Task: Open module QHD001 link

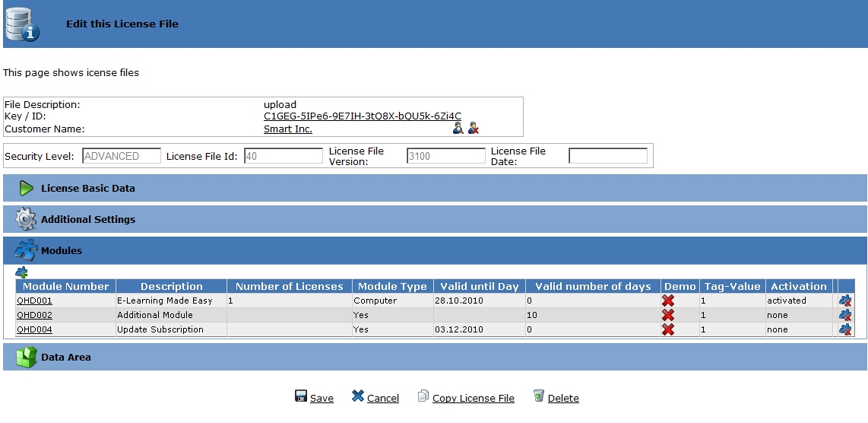Action: click(34, 301)
